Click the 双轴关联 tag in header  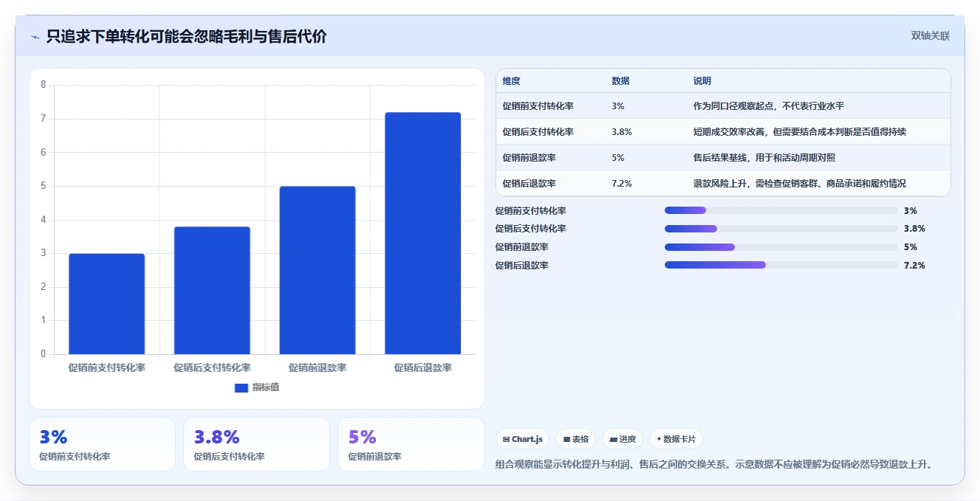tap(930, 35)
